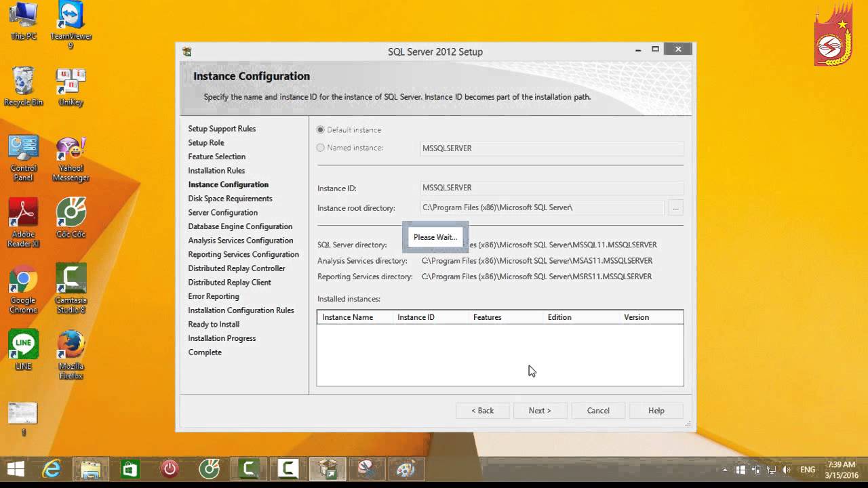Proceed with the Next > button
Viewport: 868px width, 488px height.
coord(540,411)
